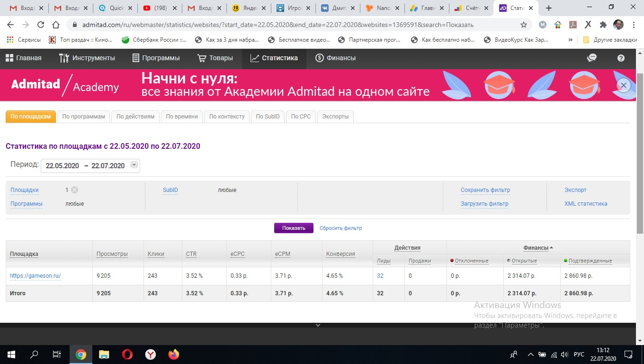This screenshot has width=644, height=364.
Task: Open XML статистика link
Action: point(586,204)
